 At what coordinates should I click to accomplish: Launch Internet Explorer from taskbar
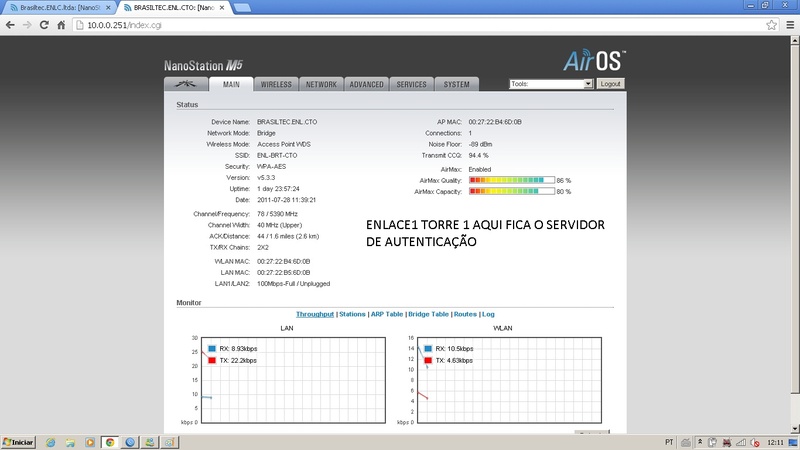[x=51, y=442]
